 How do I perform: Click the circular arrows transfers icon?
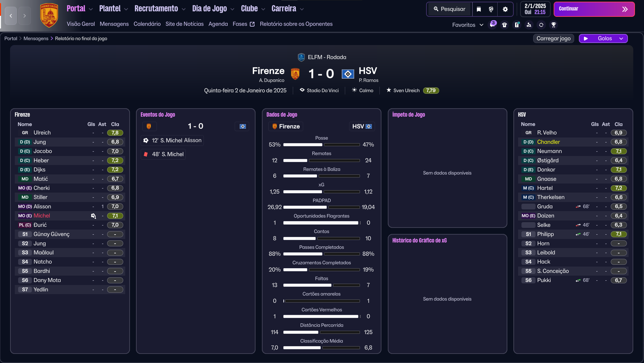[541, 25]
